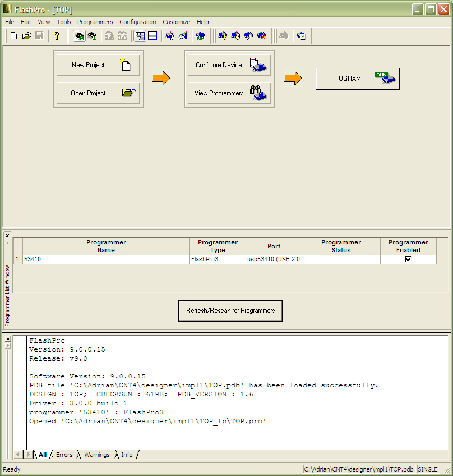Open the Programmers menu

(x=95, y=22)
